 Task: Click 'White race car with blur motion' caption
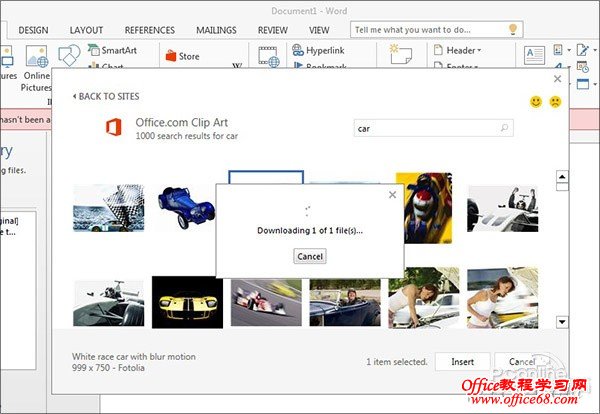134,357
